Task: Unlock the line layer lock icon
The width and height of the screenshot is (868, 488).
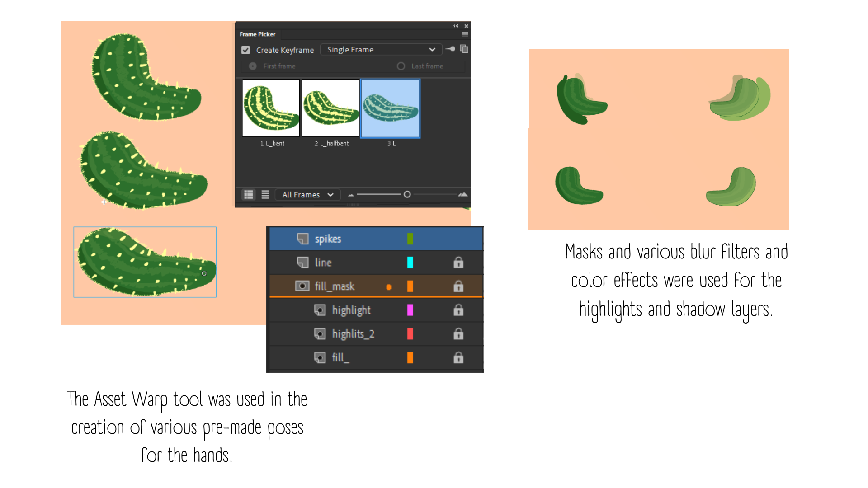Action: coord(458,263)
